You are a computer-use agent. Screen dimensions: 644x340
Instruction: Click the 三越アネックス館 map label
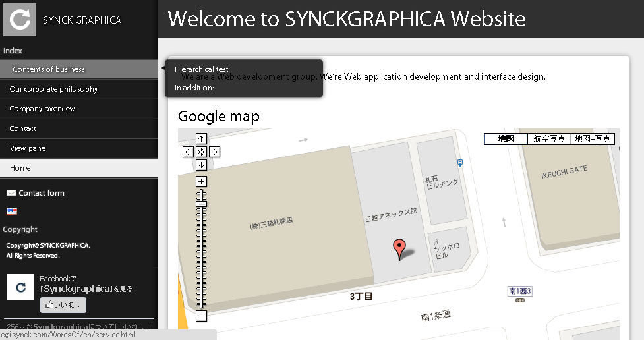pyautogui.click(x=391, y=215)
